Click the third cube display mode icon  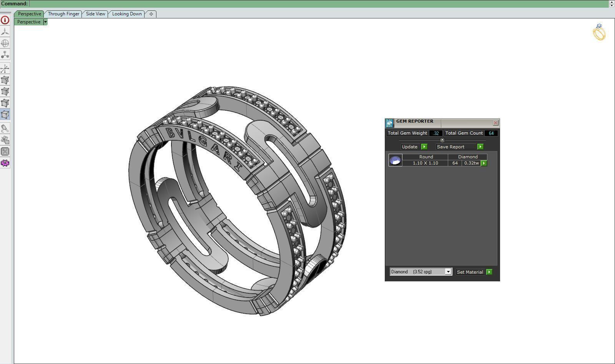[5, 103]
